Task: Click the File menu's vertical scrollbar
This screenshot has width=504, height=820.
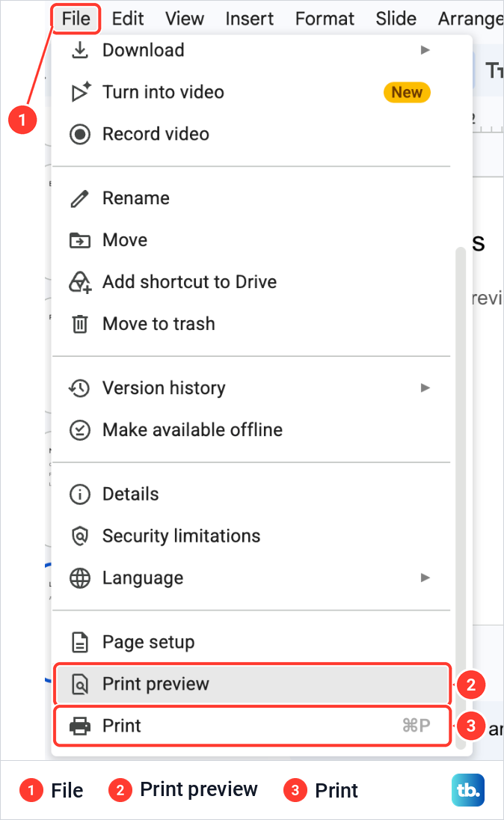Action: click(x=461, y=498)
